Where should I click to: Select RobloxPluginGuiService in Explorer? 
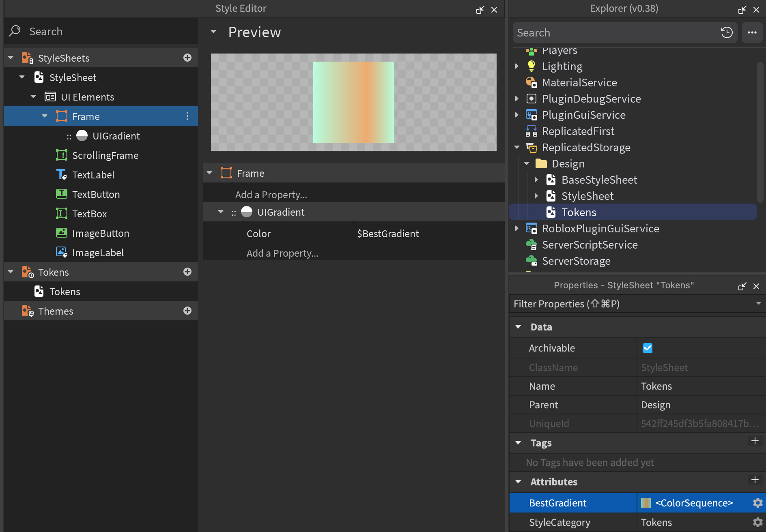[x=600, y=228]
